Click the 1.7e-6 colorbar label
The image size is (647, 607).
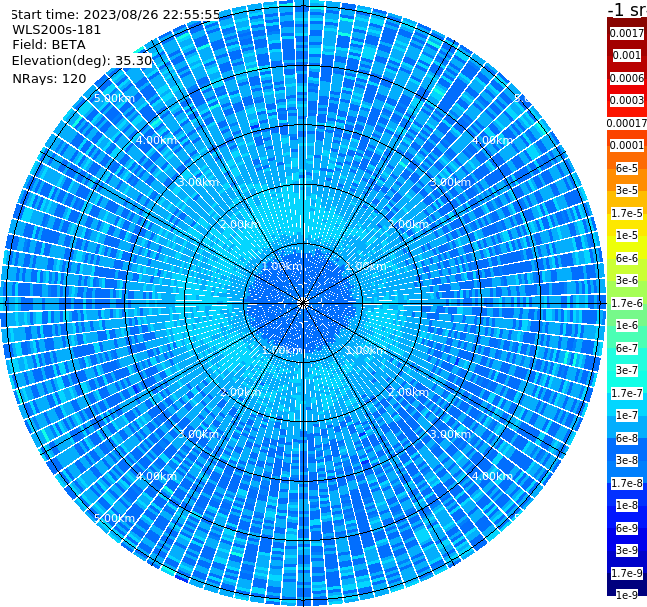[627, 303]
